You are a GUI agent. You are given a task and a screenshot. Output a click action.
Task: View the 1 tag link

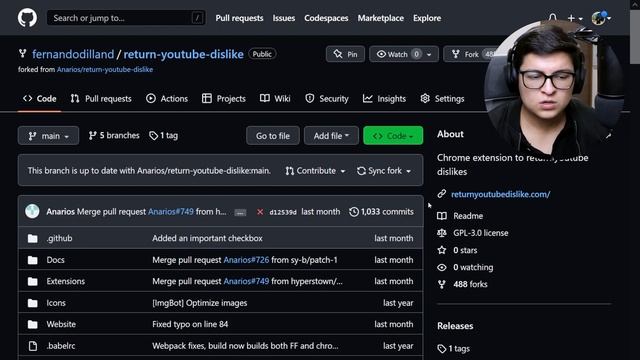click(x=163, y=135)
